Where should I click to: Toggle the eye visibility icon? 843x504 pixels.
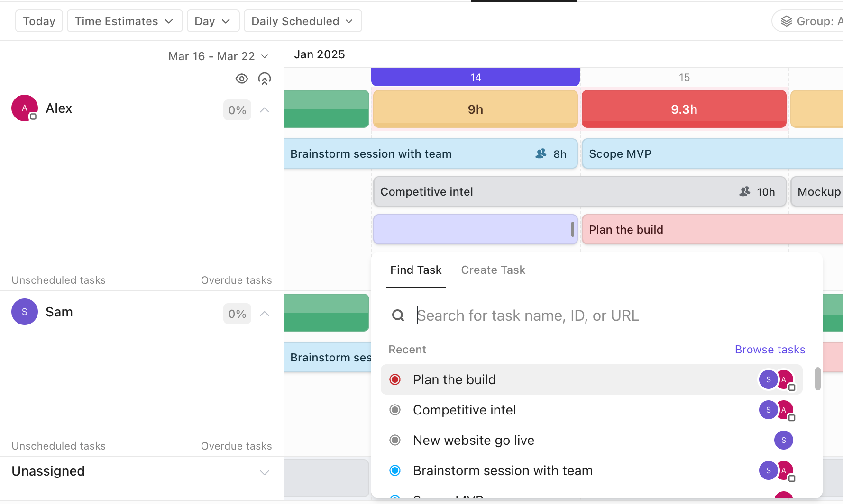point(242,79)
